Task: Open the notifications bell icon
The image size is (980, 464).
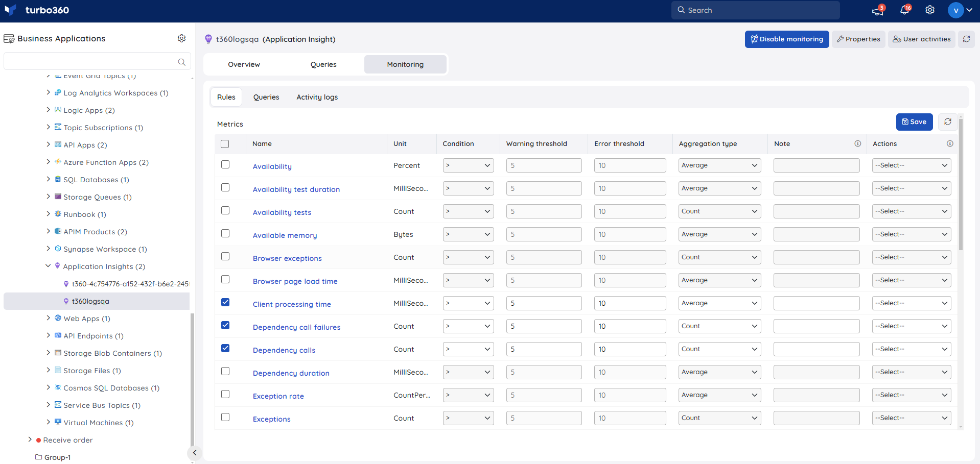Action: coord(904,10)
